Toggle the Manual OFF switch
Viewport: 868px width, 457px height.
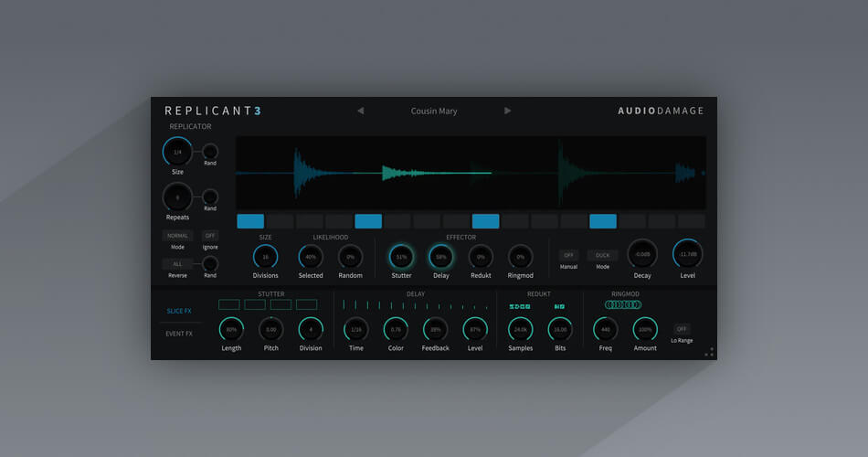tap(568, 255)
